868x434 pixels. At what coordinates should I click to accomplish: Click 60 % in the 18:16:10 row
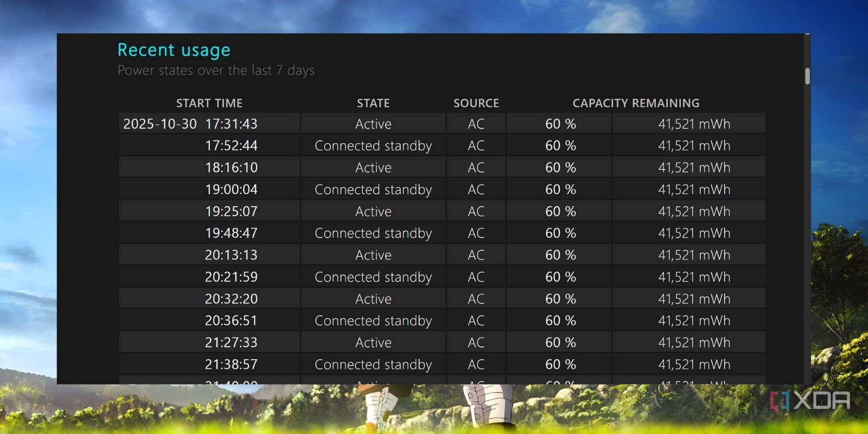tap(560, 167)
